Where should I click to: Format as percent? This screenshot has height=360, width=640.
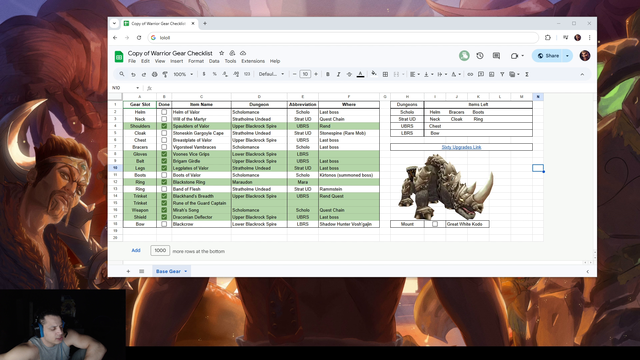pos(214,74)
